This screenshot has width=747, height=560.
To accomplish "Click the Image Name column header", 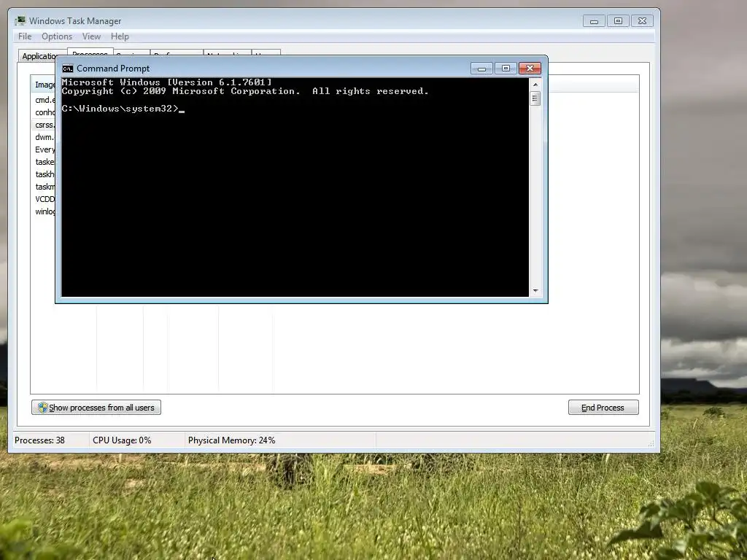I will (43, 85).
